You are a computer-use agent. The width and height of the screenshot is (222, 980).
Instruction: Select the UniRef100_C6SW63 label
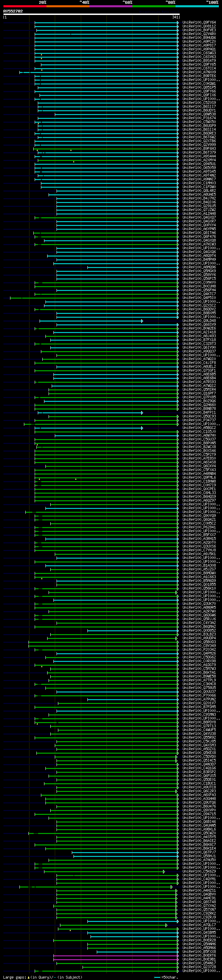199,53
